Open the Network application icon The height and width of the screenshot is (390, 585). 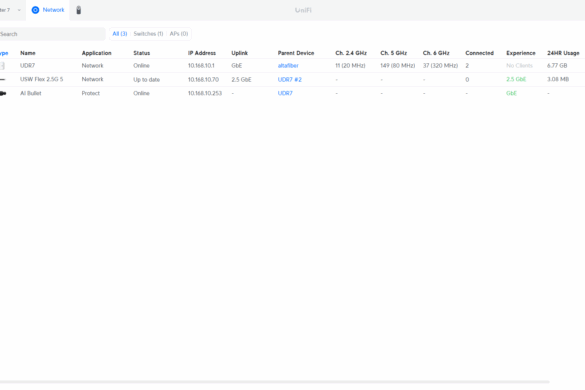(x=35, y=10)
